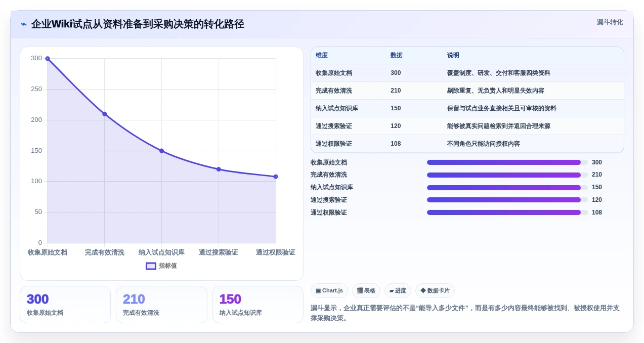Click the lightning icon beside the title
The width and height of the screenshot is (644, 343).
(x=24, y=24)
